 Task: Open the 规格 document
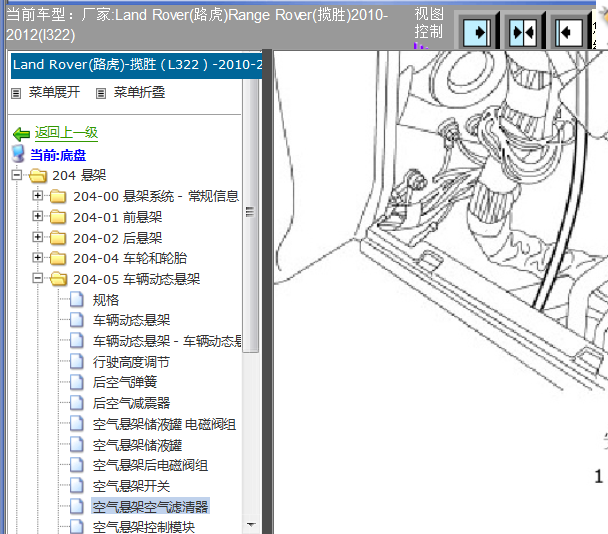point(106,300)
